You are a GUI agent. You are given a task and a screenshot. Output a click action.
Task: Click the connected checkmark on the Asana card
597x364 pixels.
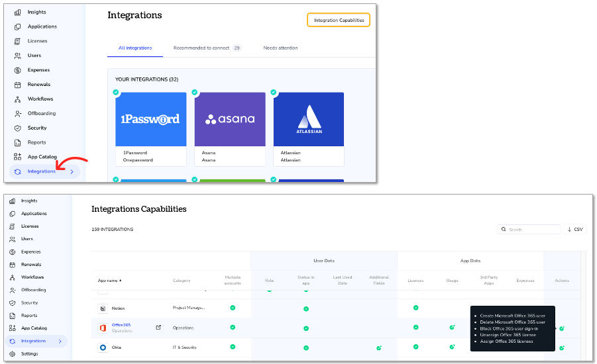pos(195,92)
